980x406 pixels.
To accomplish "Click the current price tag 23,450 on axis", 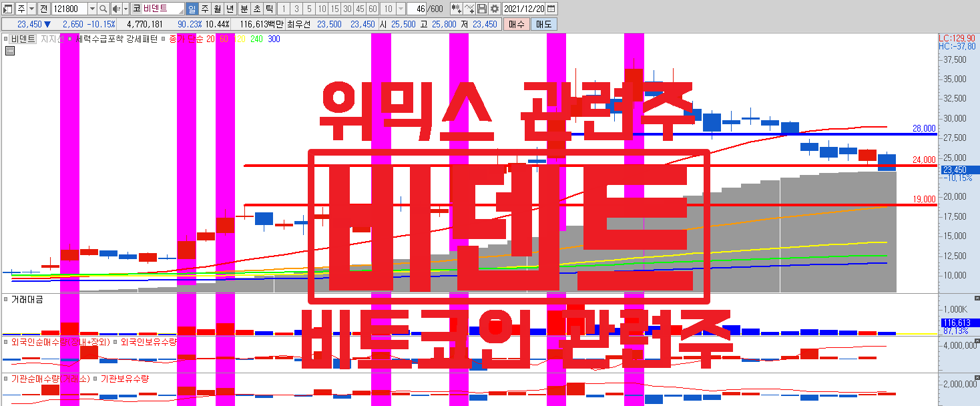I will 959,170.
